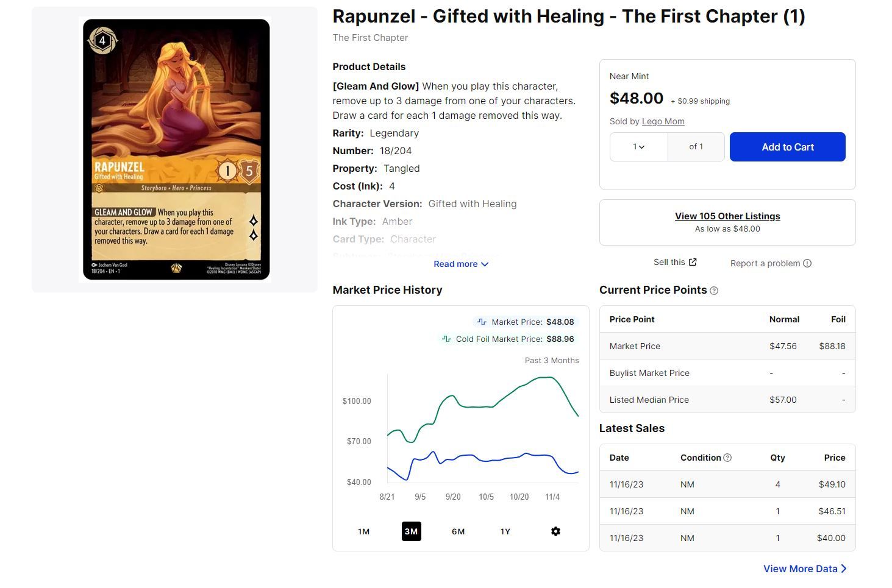Click the Sell this external link icon
892x588 pixels.
693,262
